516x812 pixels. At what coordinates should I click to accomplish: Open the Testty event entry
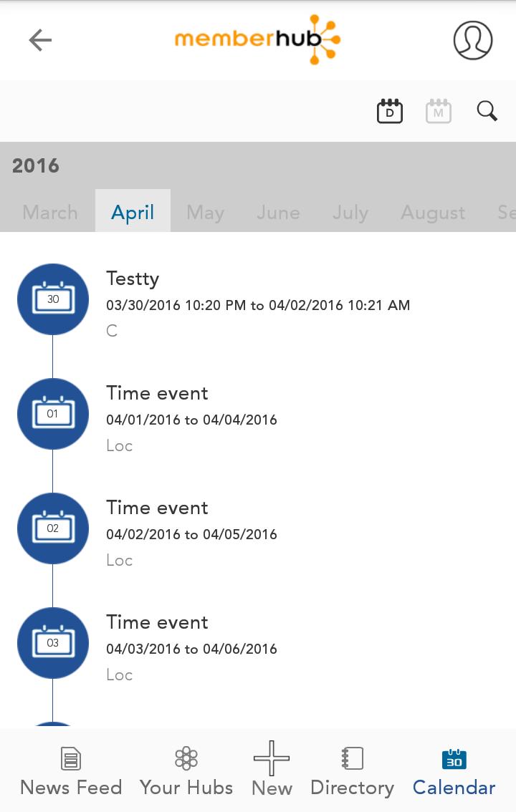click(x=258, y=304)
